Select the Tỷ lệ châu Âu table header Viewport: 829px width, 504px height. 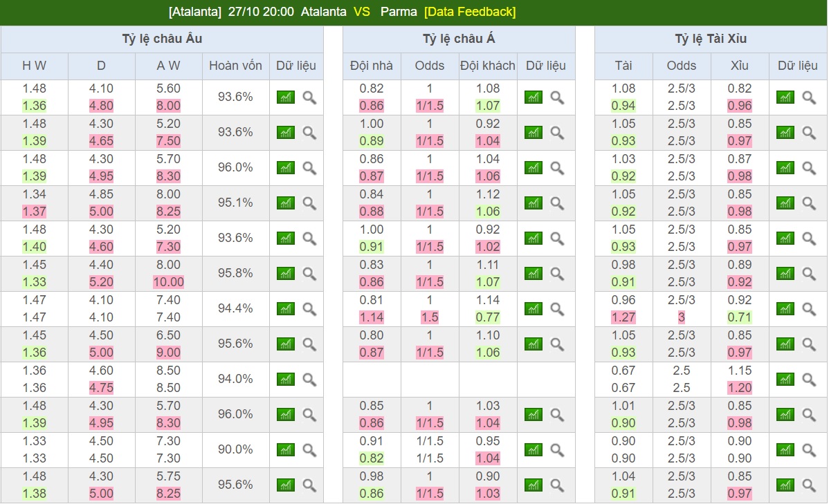point(162,39)
